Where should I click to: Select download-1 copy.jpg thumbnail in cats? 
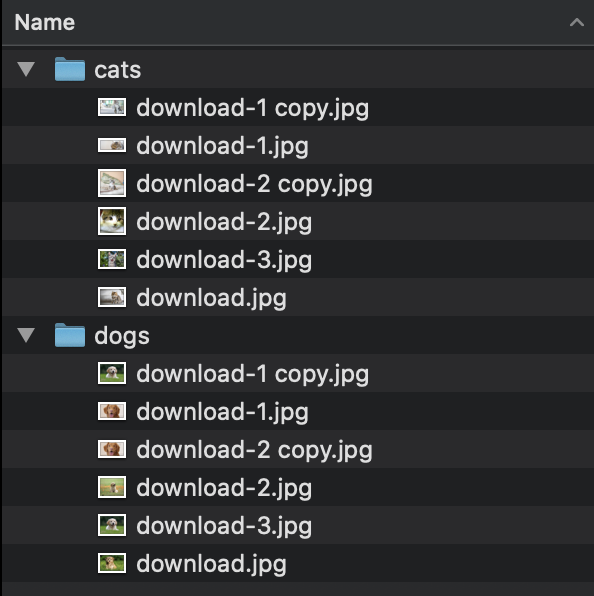[112, 107]
